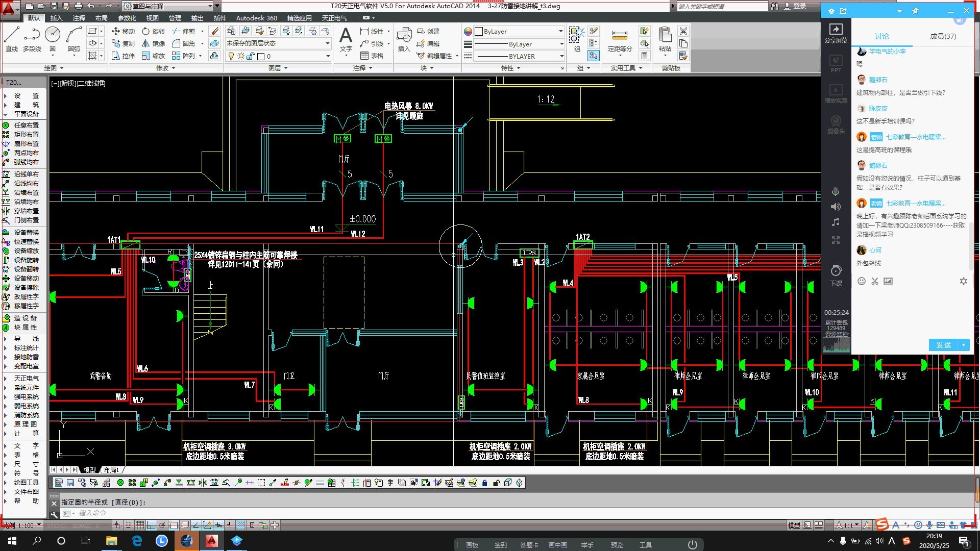Toggle Object Snap in status bar
The image size is (980, 551).
[x=174, y=525]
